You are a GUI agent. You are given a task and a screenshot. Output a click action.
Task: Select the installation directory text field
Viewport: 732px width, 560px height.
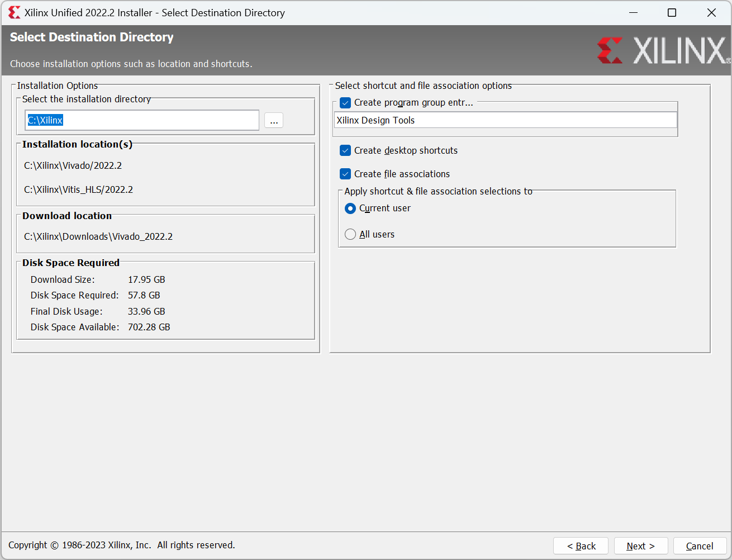click(x=142, y=120)
